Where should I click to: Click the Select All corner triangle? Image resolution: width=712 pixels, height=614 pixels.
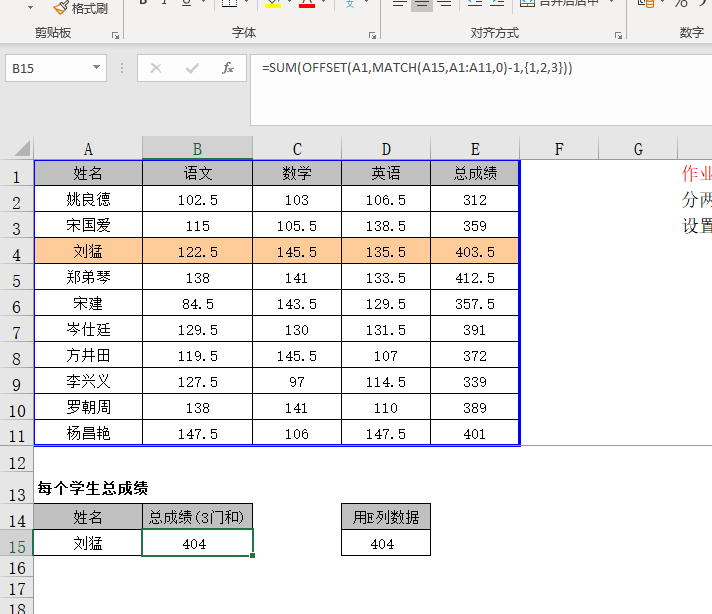[x=22, y=148]
